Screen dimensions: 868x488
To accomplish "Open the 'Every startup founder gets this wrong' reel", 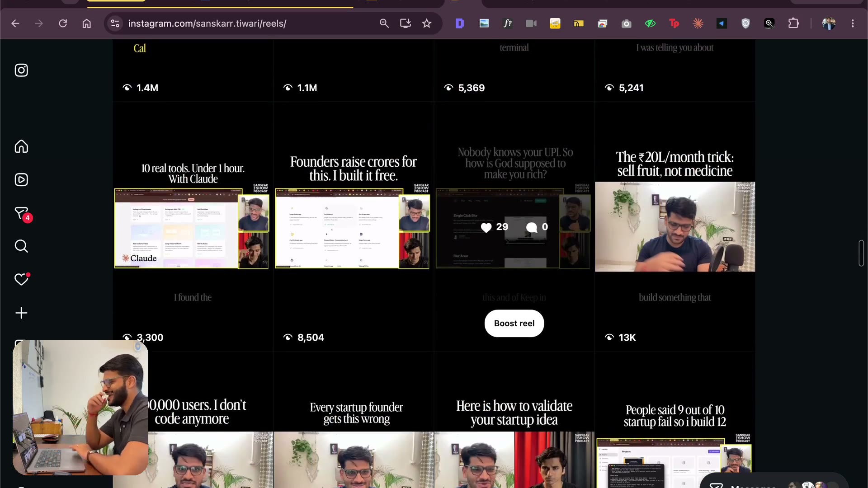I will click(354, 420).
